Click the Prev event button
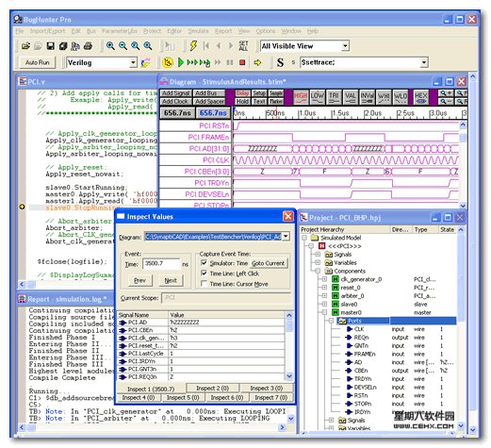This screenshot has width=491, height=448. 140,280
